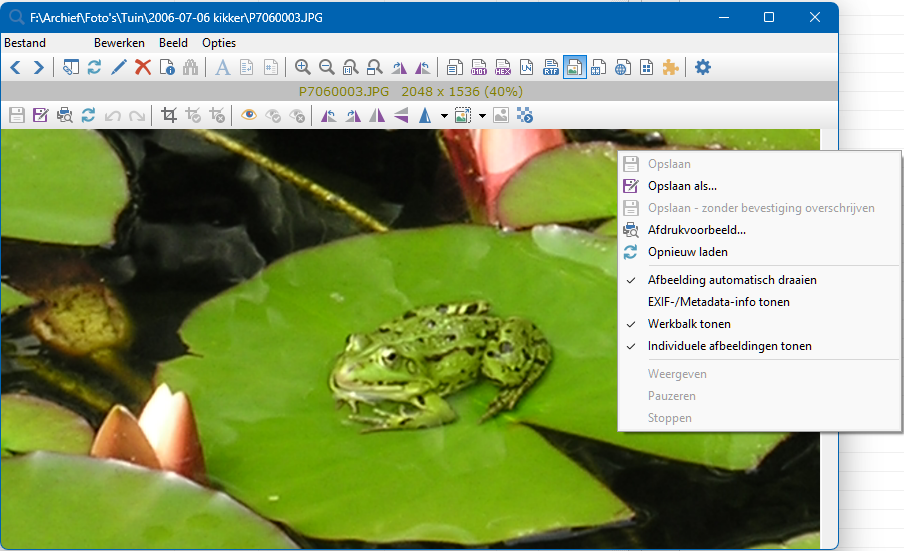Expand the dropdown arrow beside the selection image icon
The image size is (904, 551).
pos(482,116)
